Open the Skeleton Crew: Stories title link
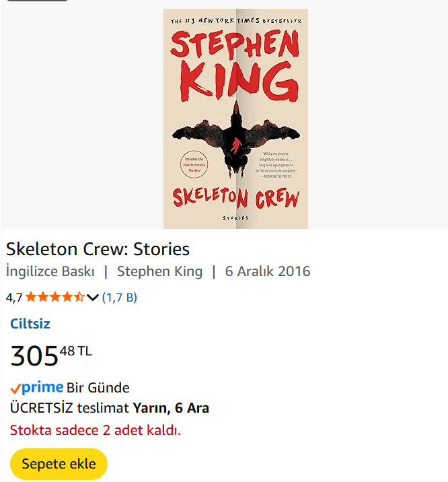448x482 pixels. [x=98, y=249]
